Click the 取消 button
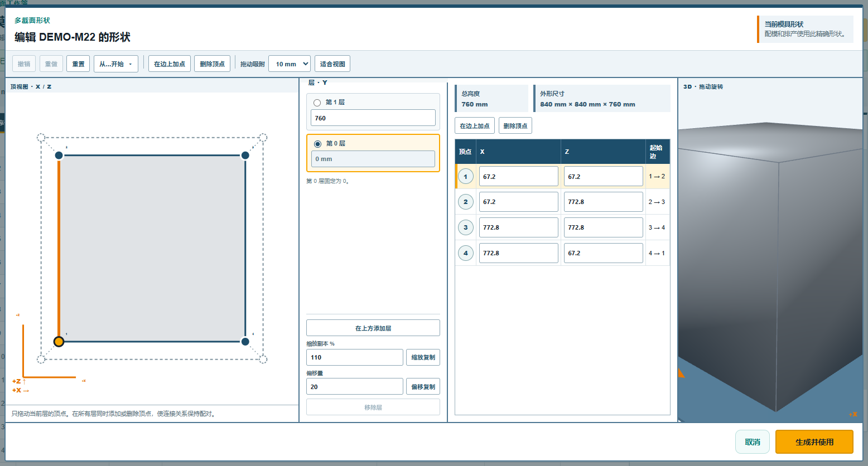This screenshot has height=466, width=868. pos(753,442)
